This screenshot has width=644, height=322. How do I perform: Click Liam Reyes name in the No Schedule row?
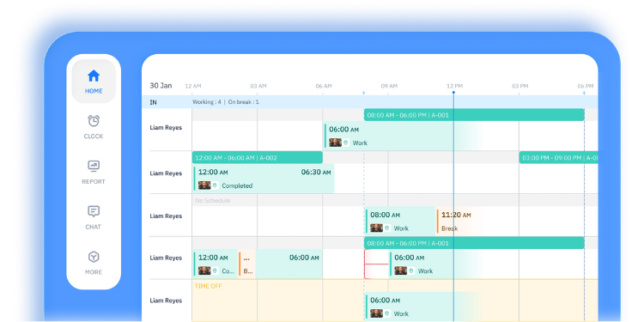tap(166, 216)
